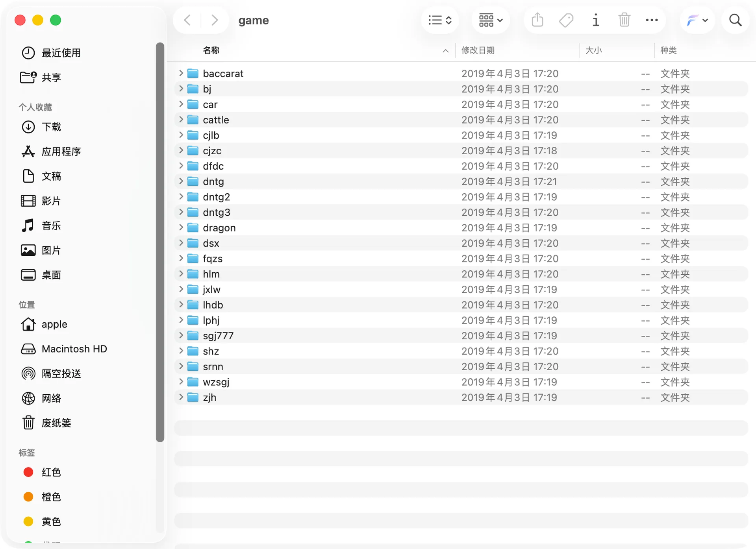The image size is (756, 549).
Task: Open the grouping options dropdown
Action: click(491, 20)
